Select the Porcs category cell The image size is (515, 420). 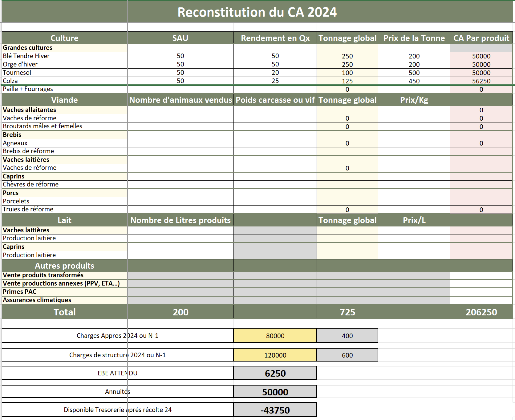(x=64, y=193)
